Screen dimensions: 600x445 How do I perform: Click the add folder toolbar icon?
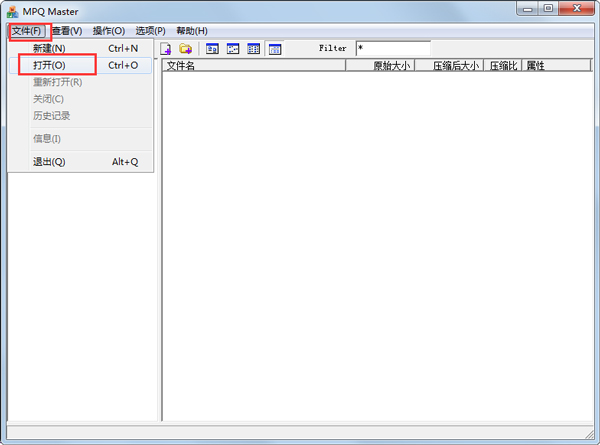click(186, 48)
